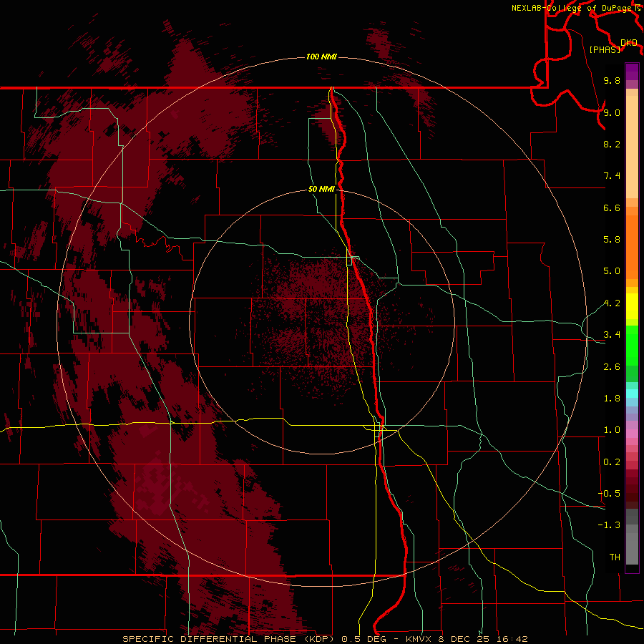Click the NEXLAB-College of DuPage label
The width and height of the screenshot is (644, 644).
pos(573,8)
